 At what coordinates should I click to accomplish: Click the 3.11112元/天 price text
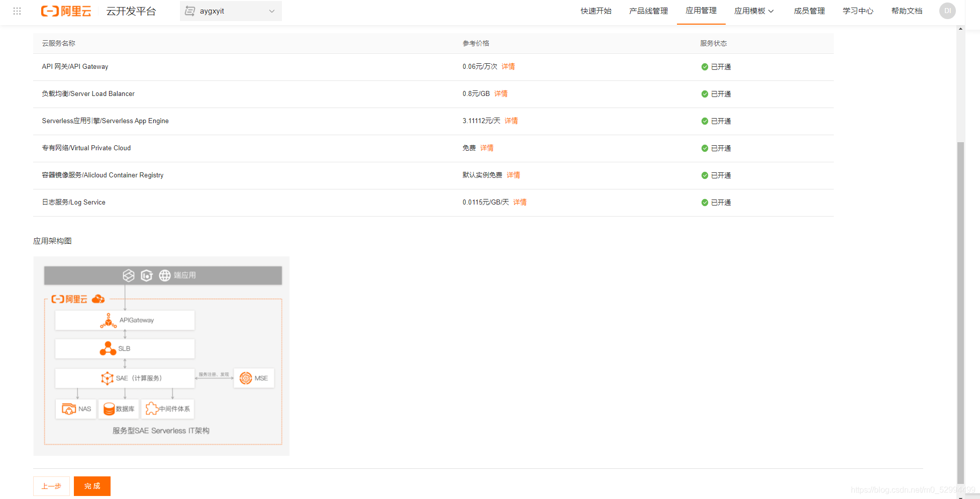point(481,121)
